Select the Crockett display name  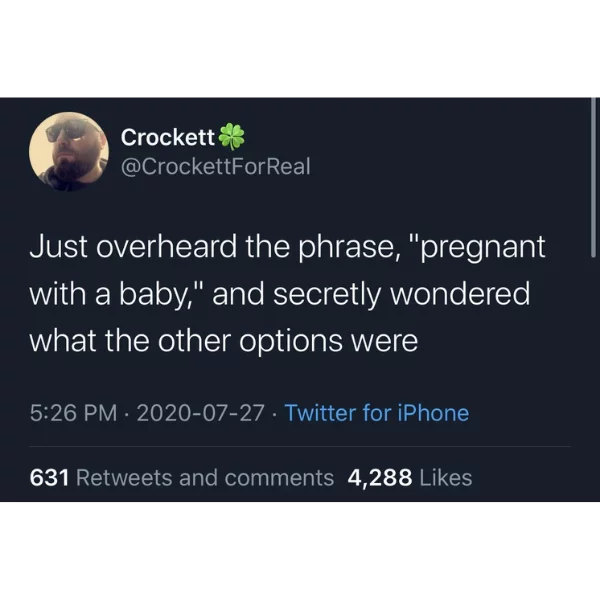[x=168, y=137]
